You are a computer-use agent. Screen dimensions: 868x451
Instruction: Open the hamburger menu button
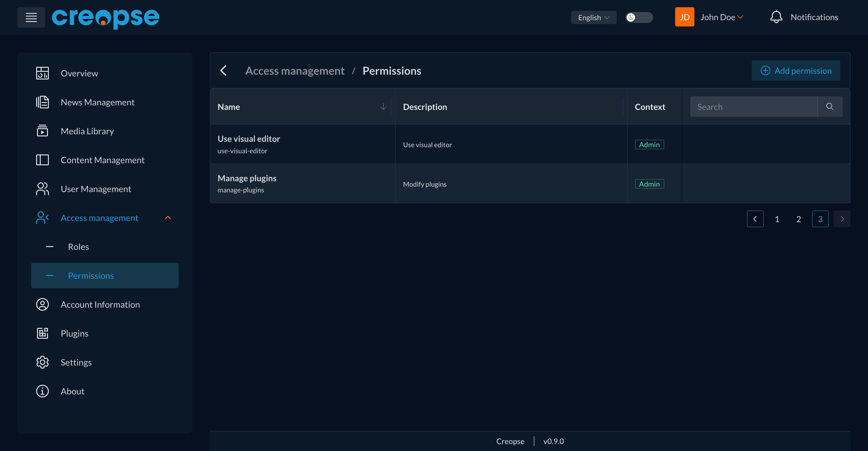coord(31,17)
